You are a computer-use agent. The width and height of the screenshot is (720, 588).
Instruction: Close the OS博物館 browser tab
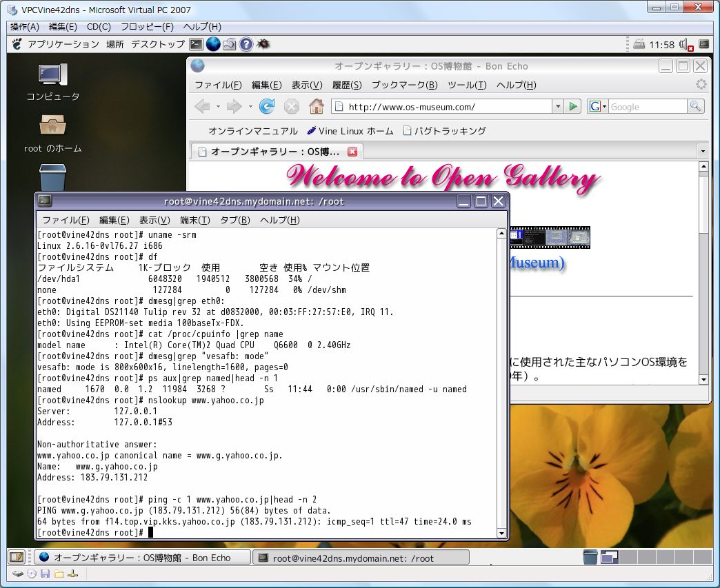pyautogui.click(x=352, y=152)
